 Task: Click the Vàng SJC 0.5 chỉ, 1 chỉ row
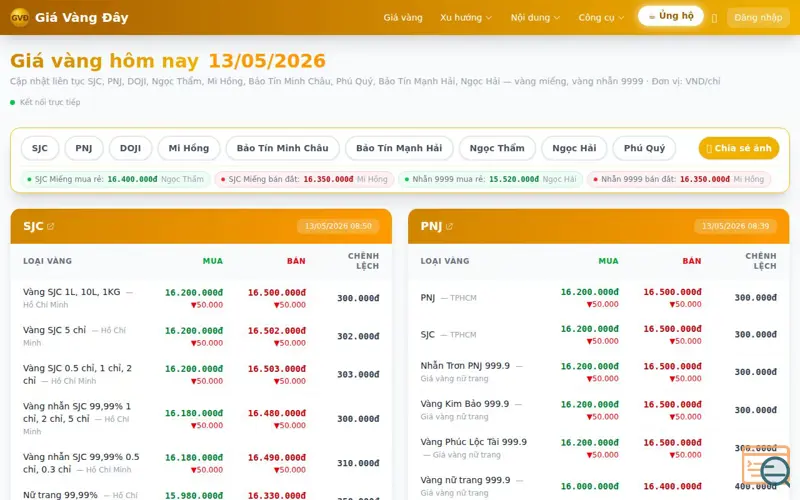tap(201, 374)
